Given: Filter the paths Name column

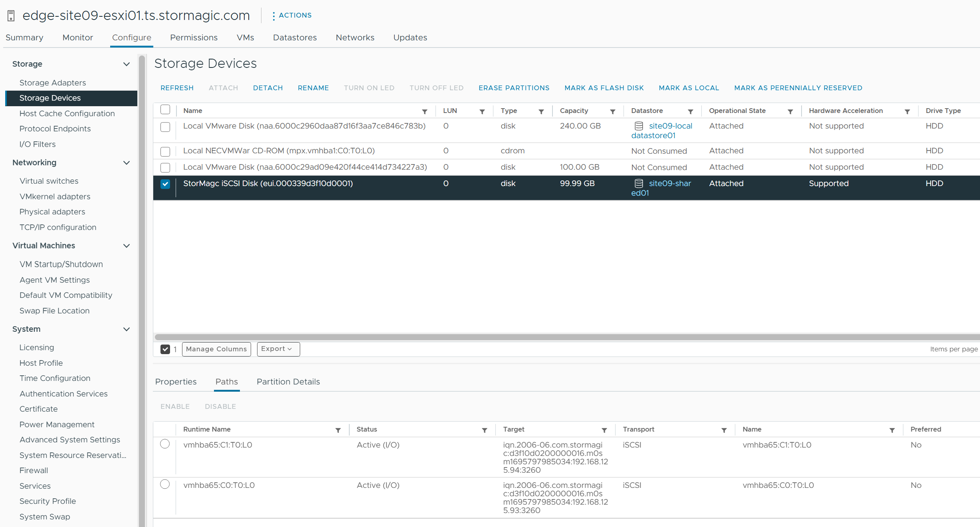Looking at the screenshot, I should point(892,430).
